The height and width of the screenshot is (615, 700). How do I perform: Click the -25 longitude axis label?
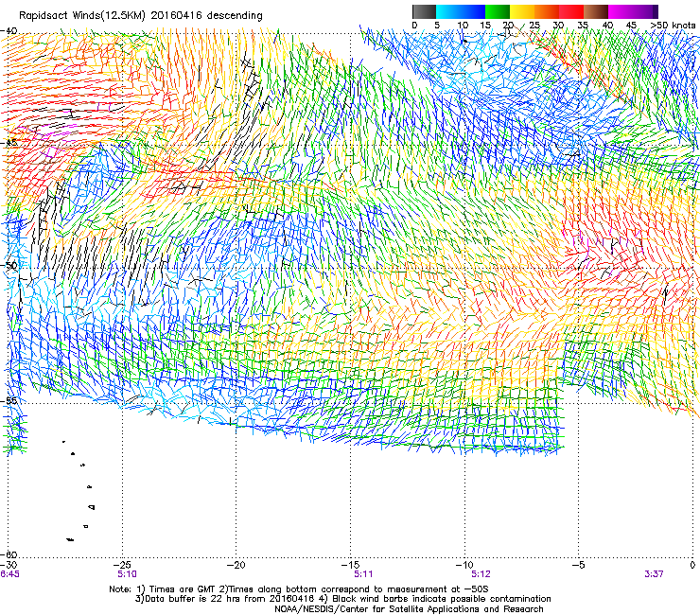121,565
